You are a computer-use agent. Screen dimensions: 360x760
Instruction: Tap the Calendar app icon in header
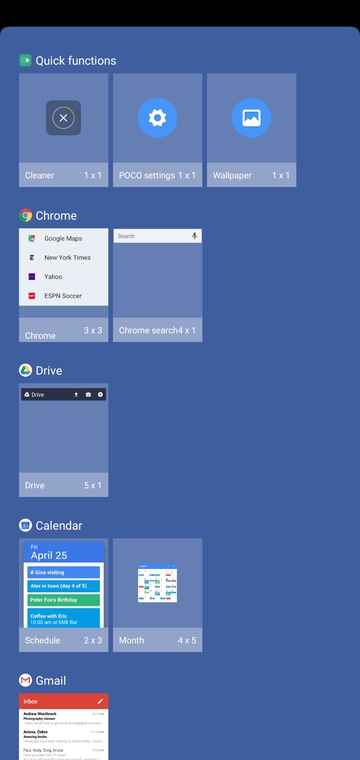[x=25, y=525]
